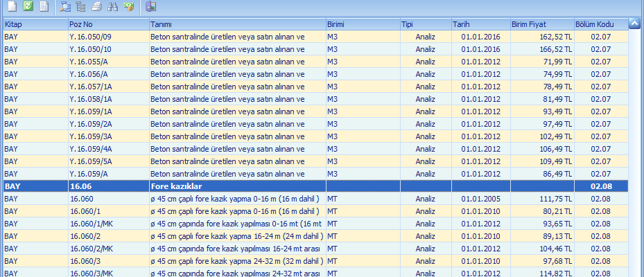Click the printer icon
This screenshot has width=644, height=277.
(x=97, y=8)
